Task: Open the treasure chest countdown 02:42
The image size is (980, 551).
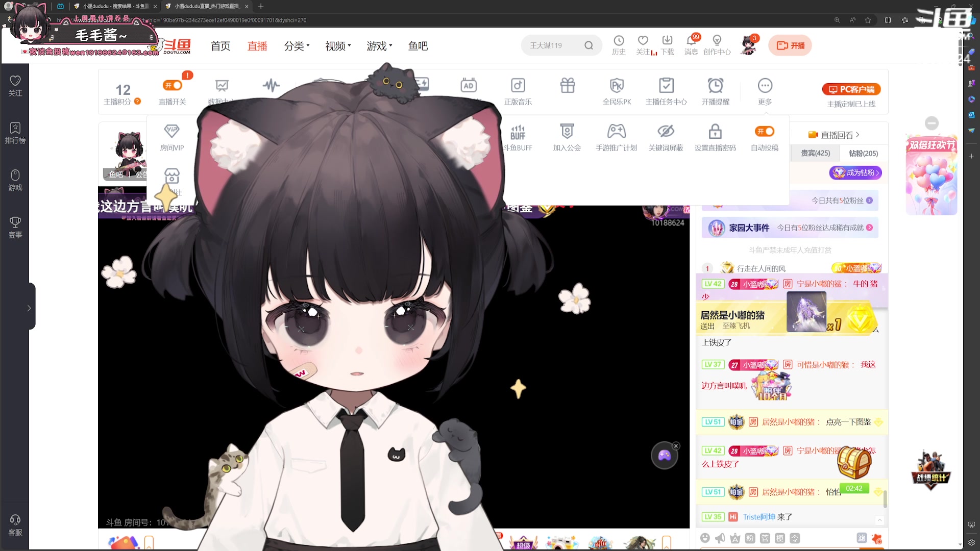Action: pyautogui.click(x=854, y=469)
